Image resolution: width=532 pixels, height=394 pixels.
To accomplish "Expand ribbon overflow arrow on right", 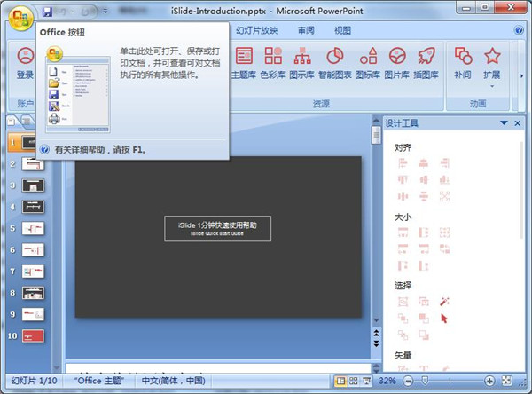I will (521, 76).
